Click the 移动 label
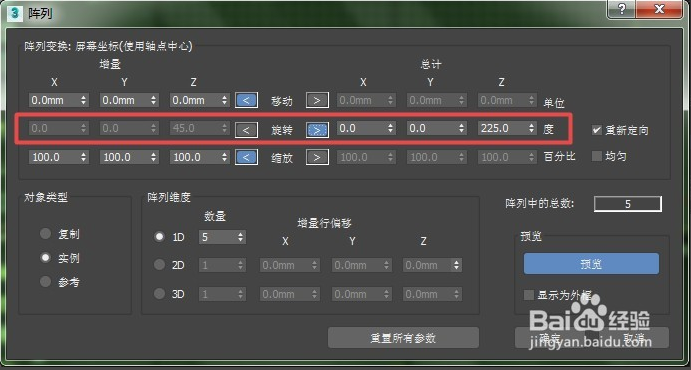The width and height of the screenshot is (691, 370). [282, 101]
